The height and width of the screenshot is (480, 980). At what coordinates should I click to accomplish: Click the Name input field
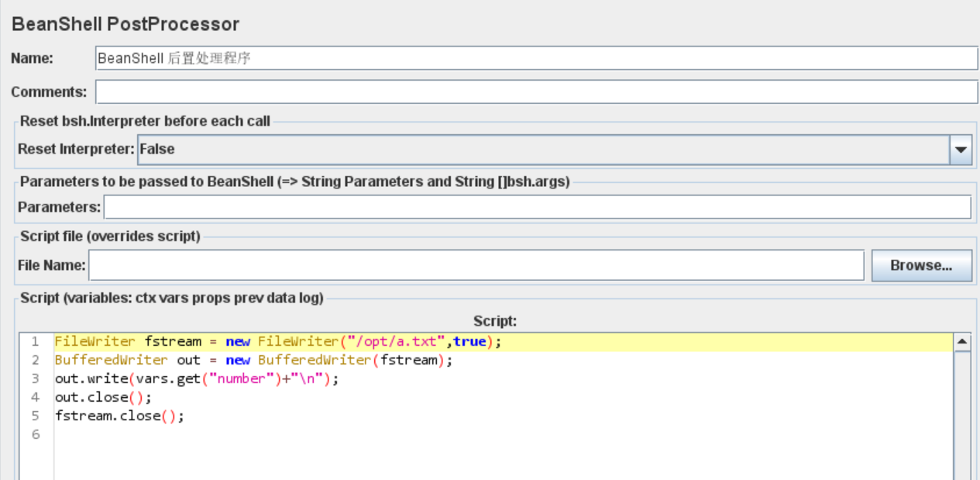coord(536,58)
